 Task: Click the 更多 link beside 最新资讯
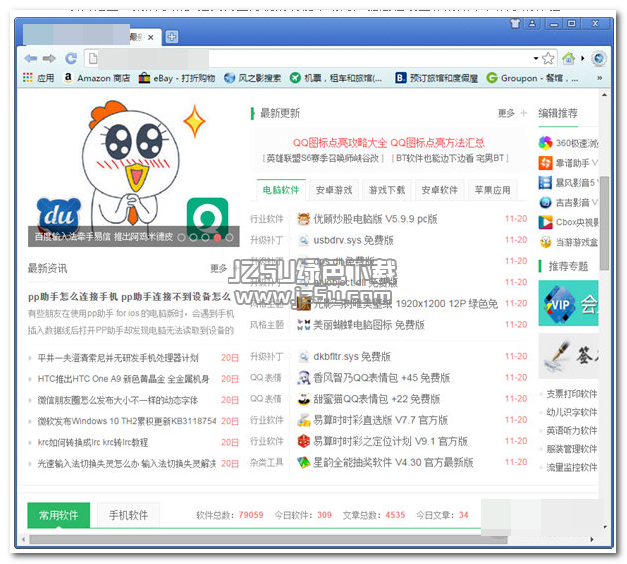pos(218,268)
